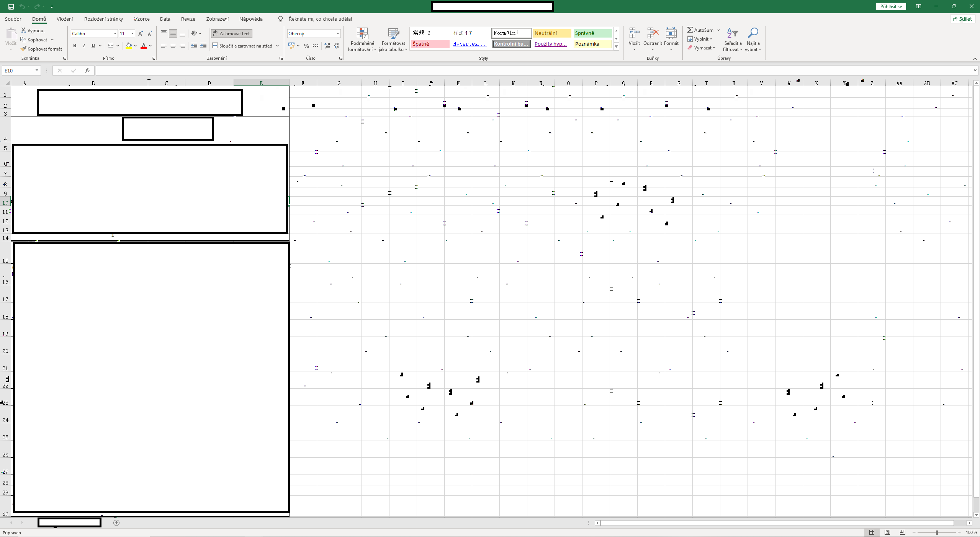Switch to the Data ribbon tab

tap(165, 19)
